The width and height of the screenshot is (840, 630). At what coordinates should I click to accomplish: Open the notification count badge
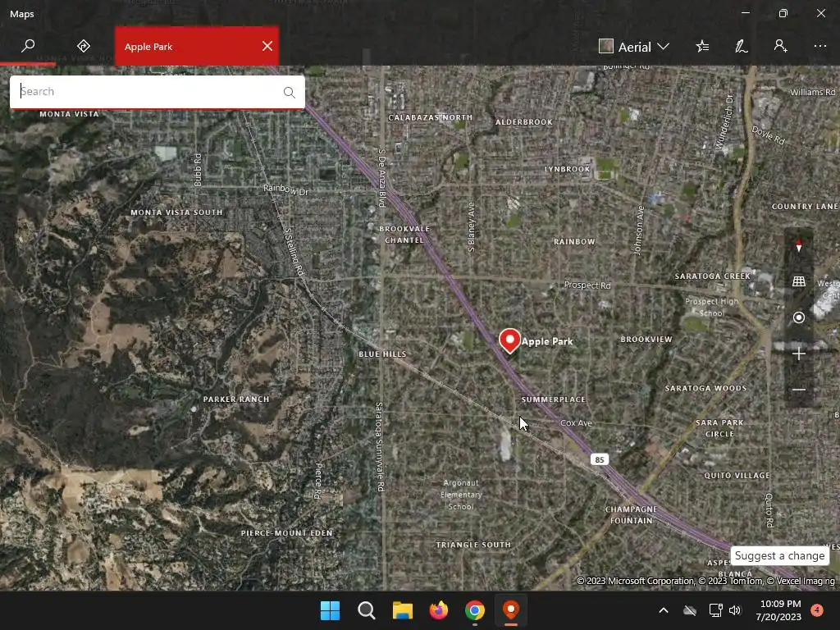pos(817,609)
